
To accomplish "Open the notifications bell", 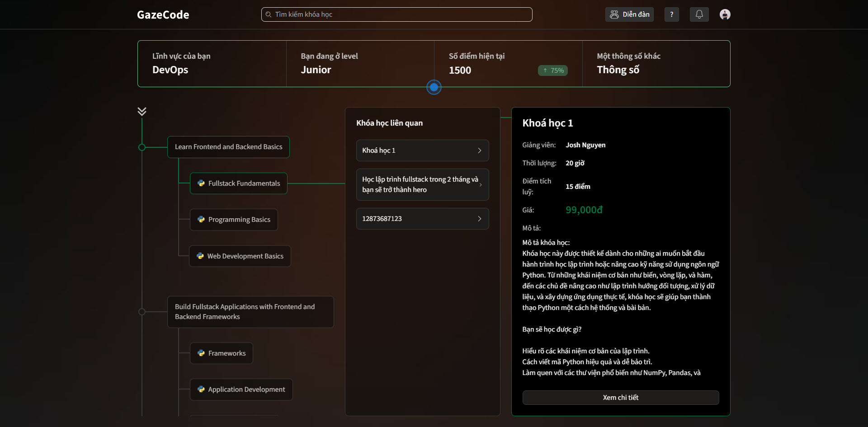I will 699,14.
